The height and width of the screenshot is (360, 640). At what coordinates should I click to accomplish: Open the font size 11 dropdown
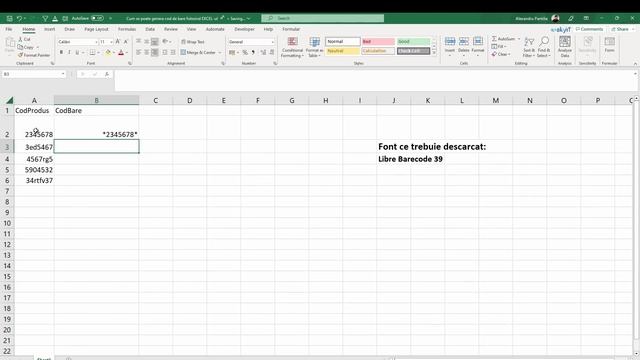click(111, 42)
